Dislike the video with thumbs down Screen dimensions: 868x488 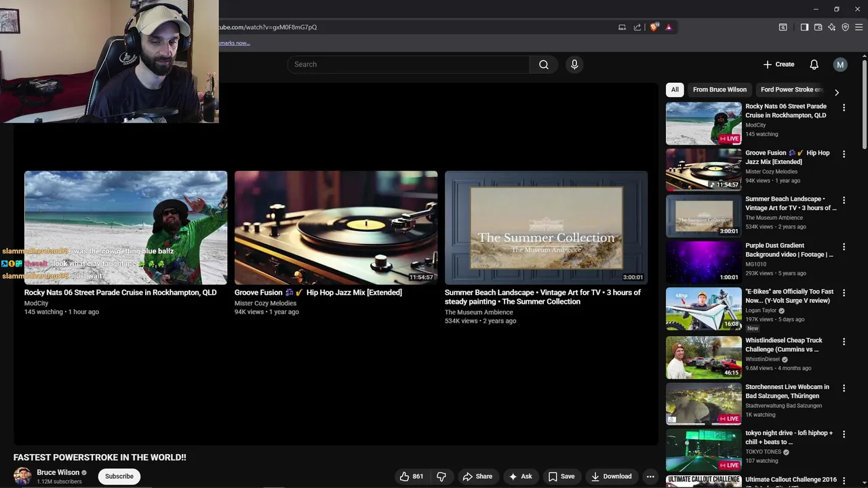441,476
